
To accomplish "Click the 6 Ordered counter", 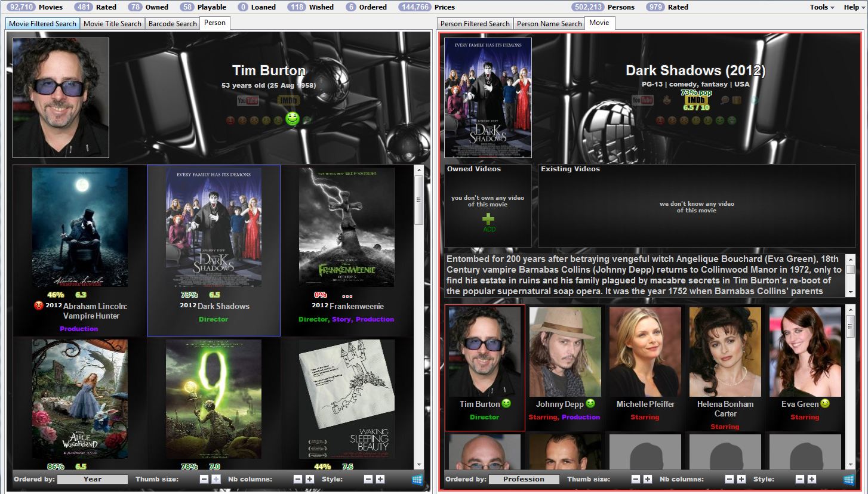I will tap(366, 7).
